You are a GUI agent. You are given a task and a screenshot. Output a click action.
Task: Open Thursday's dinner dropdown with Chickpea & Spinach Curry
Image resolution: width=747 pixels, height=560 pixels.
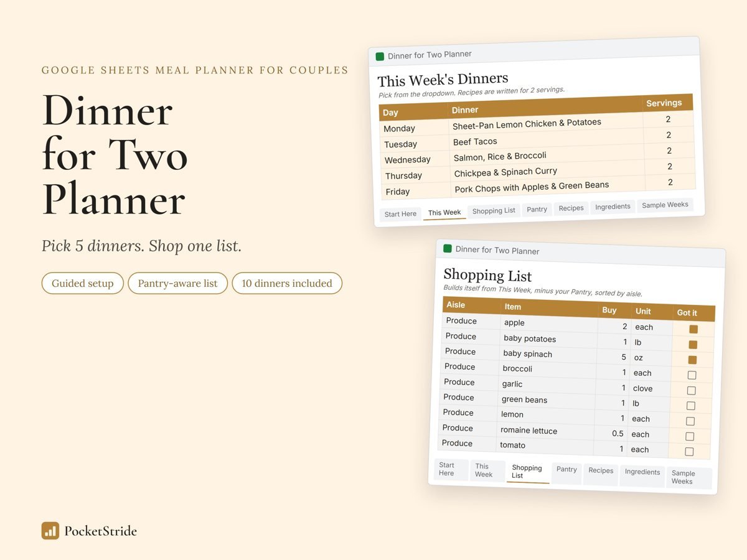pyautogui.click(x=547, y=170)
